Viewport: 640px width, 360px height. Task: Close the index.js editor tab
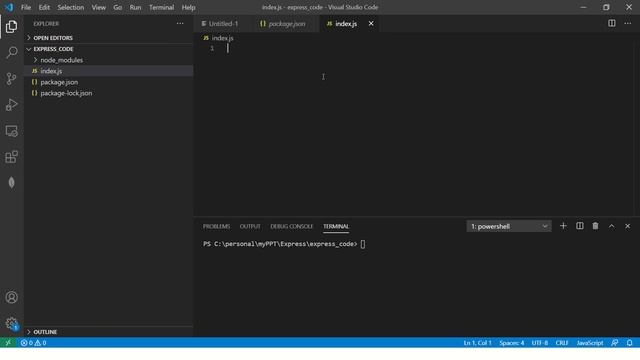[x=371, y=24]
